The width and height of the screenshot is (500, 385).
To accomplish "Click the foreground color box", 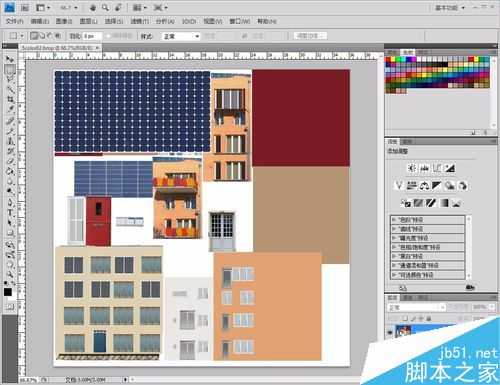I will point(8,292).
